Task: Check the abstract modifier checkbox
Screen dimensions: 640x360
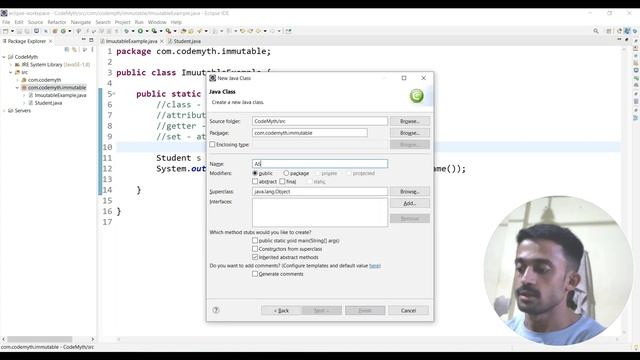Action: point(255,182)
